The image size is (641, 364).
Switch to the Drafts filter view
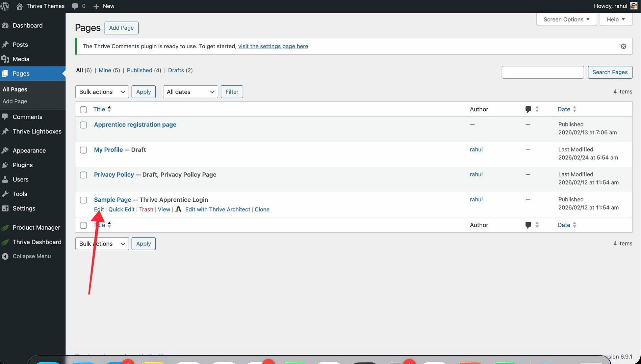pyautogui.click(x=176, y=70)
